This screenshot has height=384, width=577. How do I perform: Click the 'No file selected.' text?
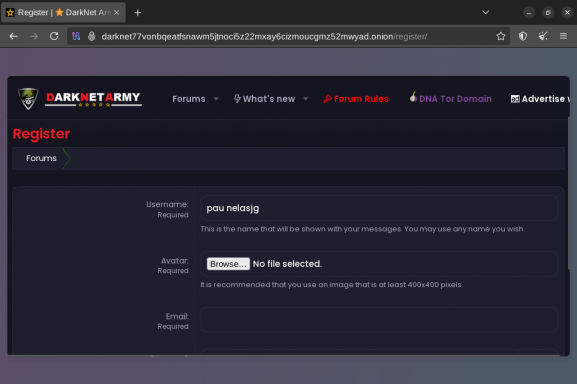(287, 264)
